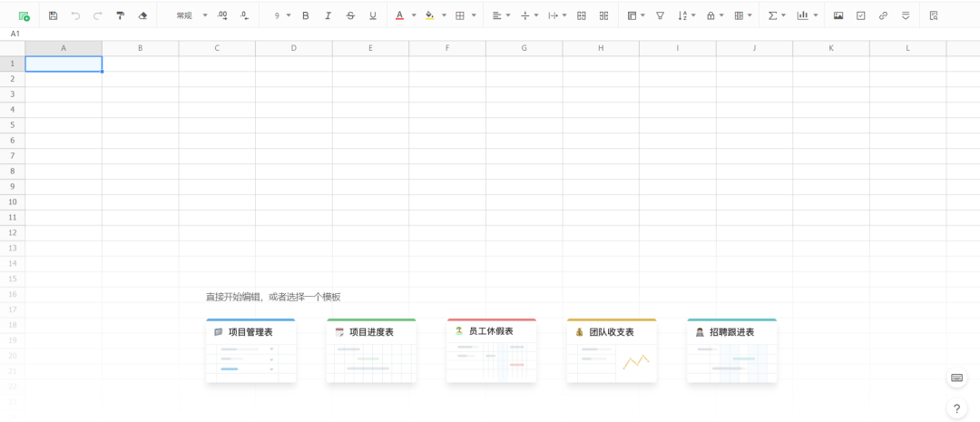Screen dimensions: 980x422
Task: Click the clear format eraser icon
Action: coord(142,15)
